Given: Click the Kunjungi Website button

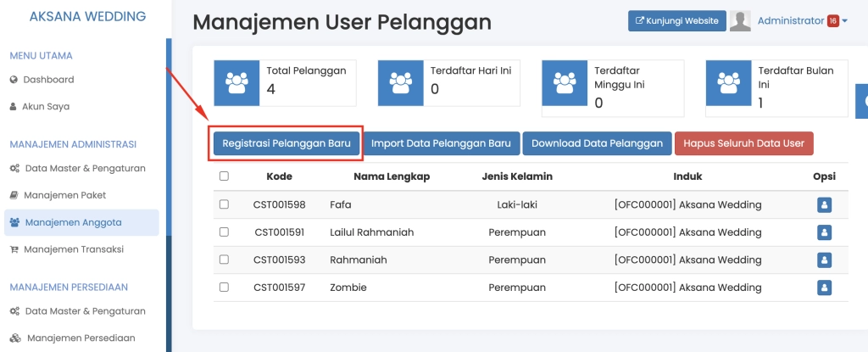Looking at the screenshot, I should [x=677, y=21].
